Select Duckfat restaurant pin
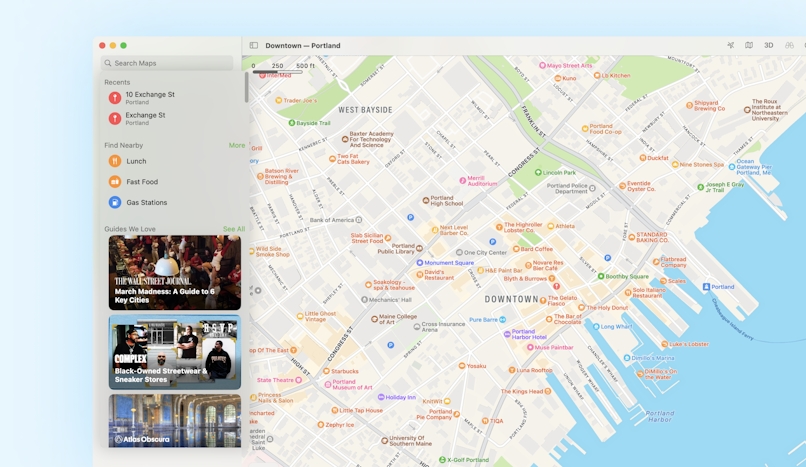806x467 pixels. pyautogui.click(x=643, y=158)
